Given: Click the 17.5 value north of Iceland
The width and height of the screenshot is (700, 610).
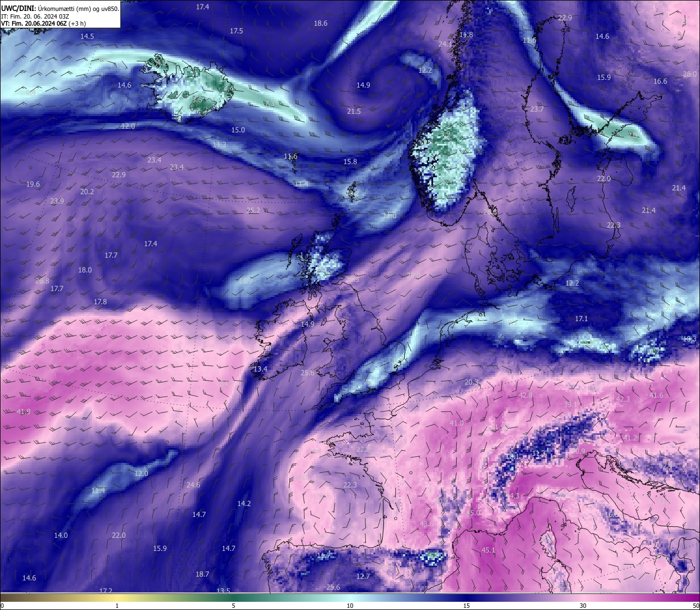Looking at the screenshot, I should click(236, 31).
